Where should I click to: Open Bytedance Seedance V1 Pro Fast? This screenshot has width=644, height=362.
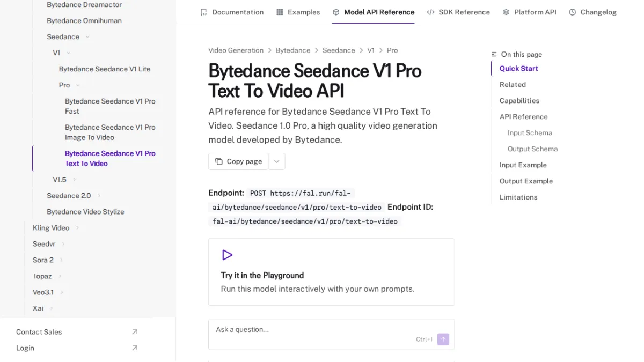click(110, 106)
